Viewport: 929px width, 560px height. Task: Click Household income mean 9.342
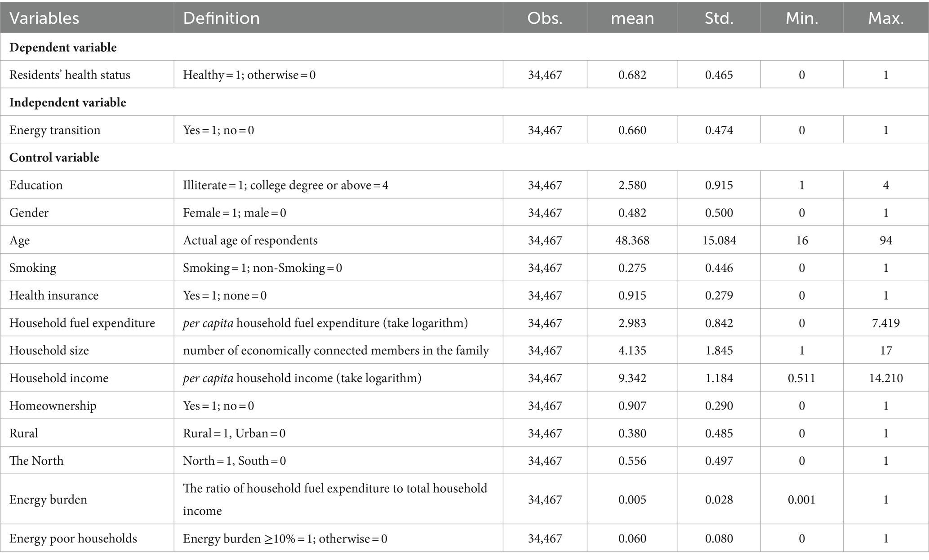click(632, 378)
